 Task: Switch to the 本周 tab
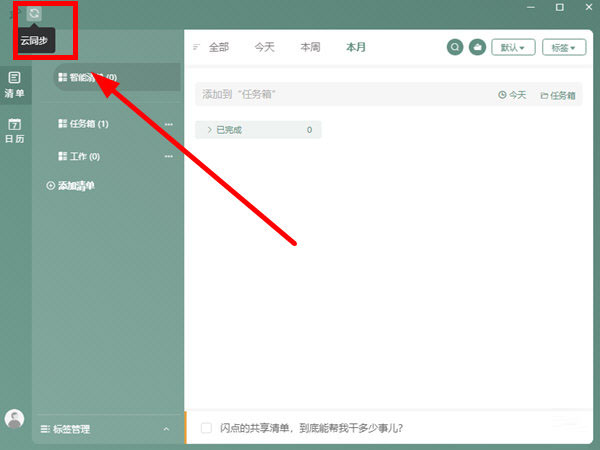click(310, 47)
